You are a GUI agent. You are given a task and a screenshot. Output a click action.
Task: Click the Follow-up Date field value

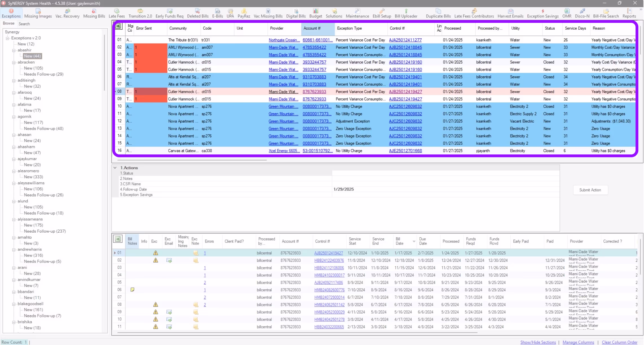(343, 189)
